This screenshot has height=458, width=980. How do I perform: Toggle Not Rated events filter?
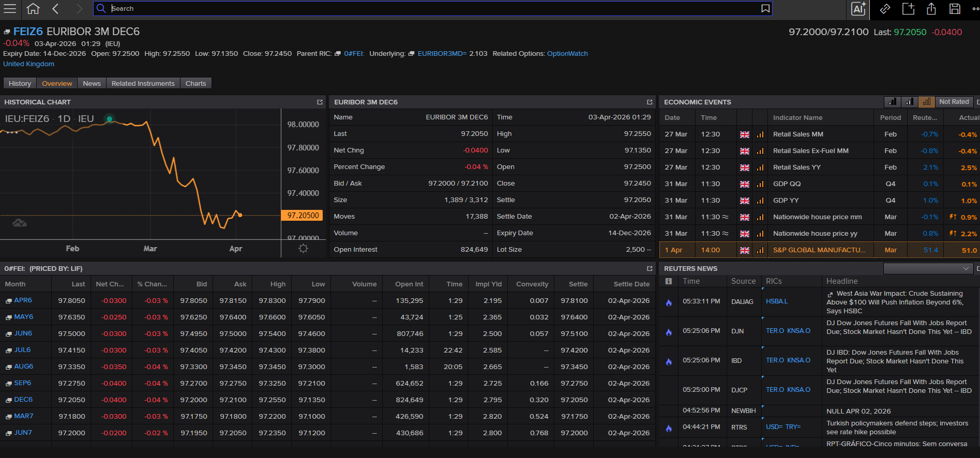[954, 102]
